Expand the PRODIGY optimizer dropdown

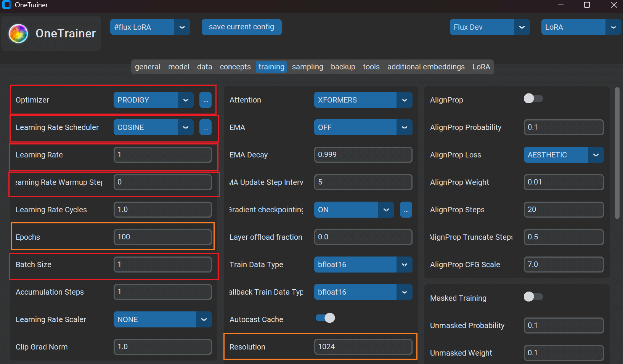point(153,100)
